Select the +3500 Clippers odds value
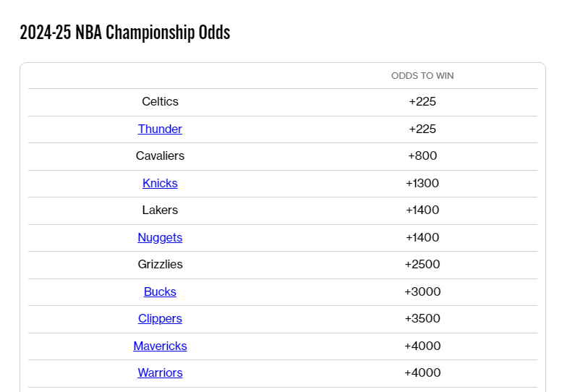Image resolution: width=562 pixels, height=392 pixels. click(x=422, y=318)
